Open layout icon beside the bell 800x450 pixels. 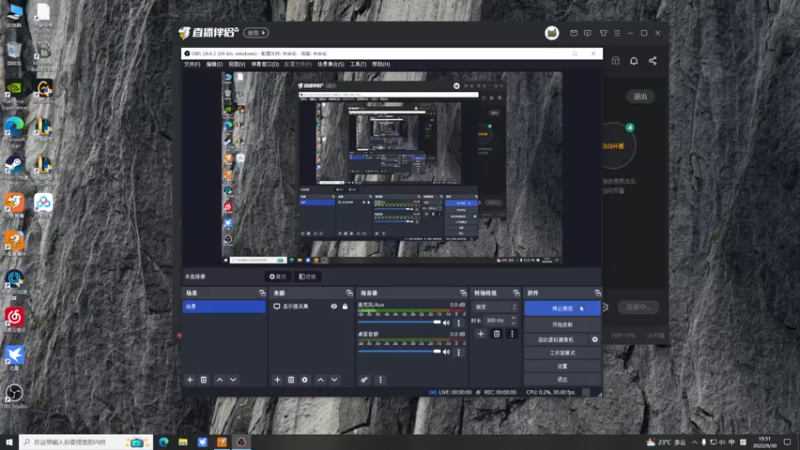[615, 61]
